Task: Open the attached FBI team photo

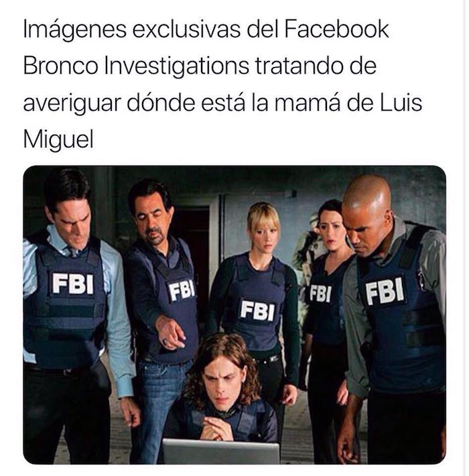Action: pos(234,315)
